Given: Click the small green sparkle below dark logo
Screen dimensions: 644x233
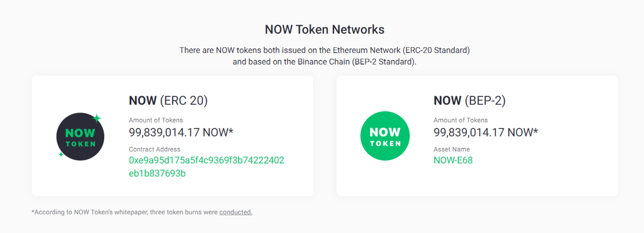Looking at the screenshot, I should tap(61, 154).
